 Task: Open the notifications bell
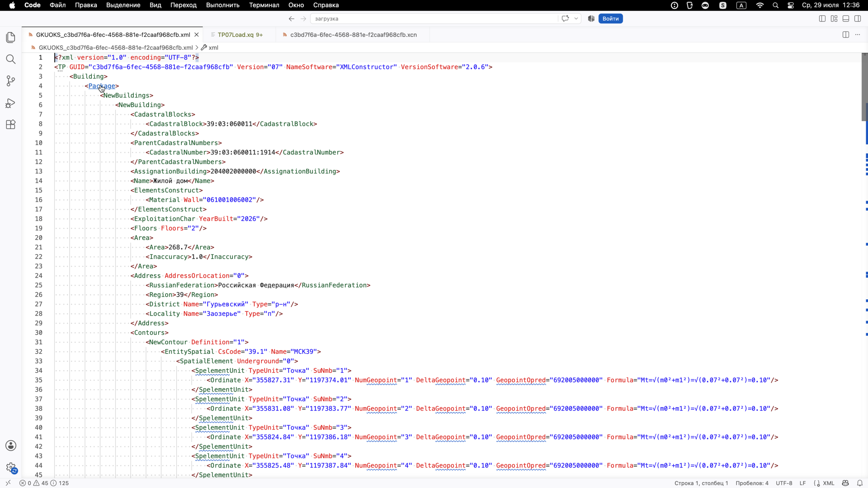click(x=860, y=483)
